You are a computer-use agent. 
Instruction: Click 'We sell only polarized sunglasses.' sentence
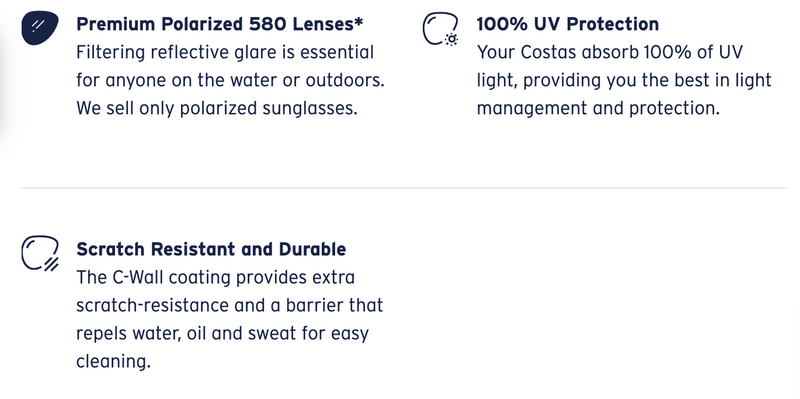217,108
